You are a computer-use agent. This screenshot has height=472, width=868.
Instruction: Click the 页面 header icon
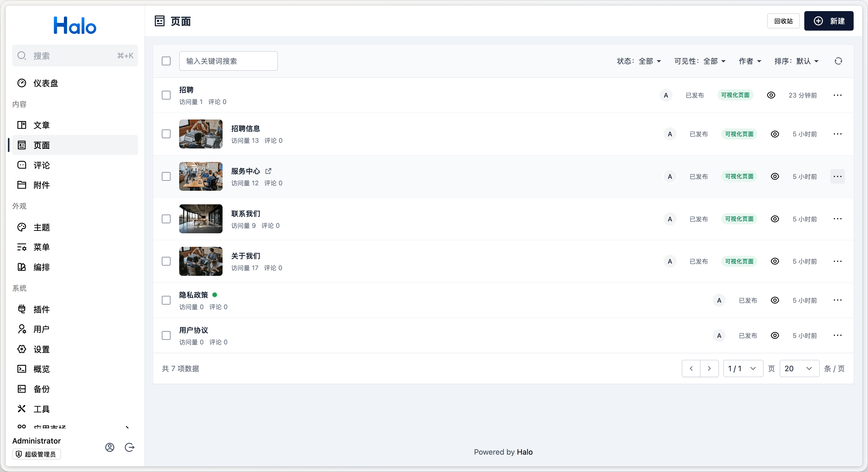pos(159,21)
